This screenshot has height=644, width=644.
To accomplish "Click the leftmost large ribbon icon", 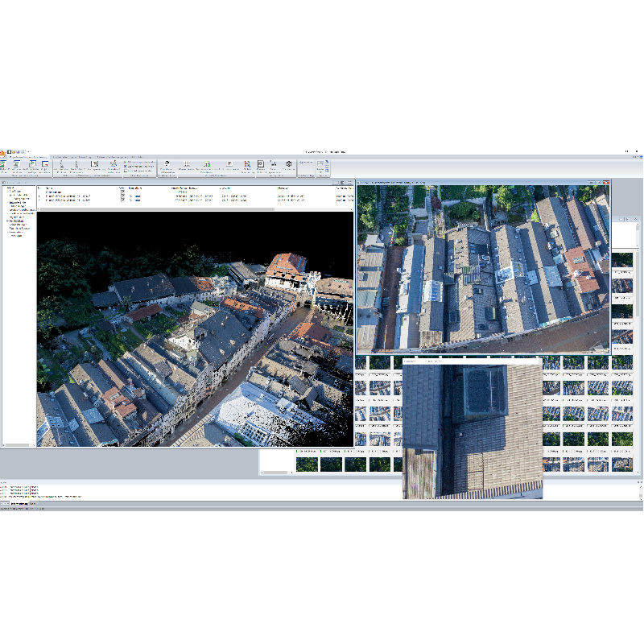I will pyautogui.click(x=2, y=164).
